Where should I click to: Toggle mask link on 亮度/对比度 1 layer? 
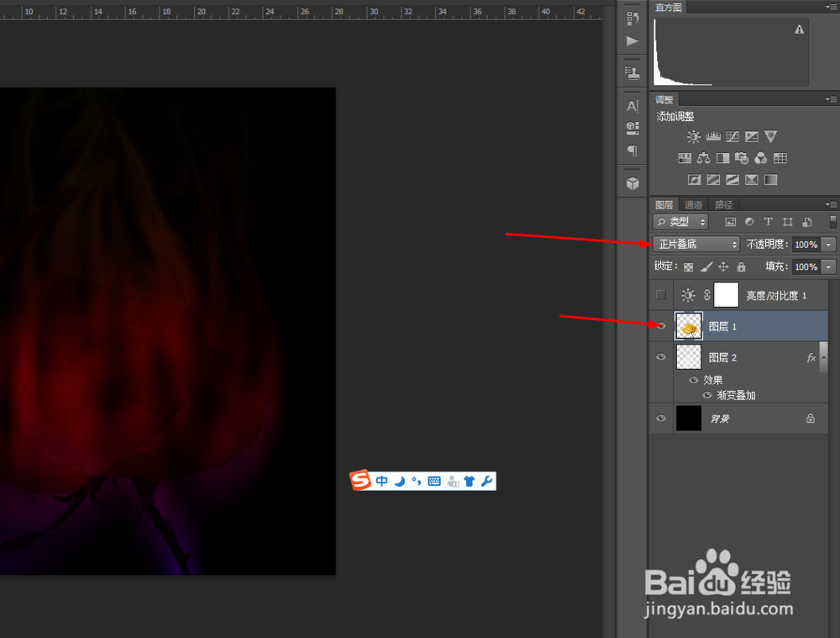[707, 295]
